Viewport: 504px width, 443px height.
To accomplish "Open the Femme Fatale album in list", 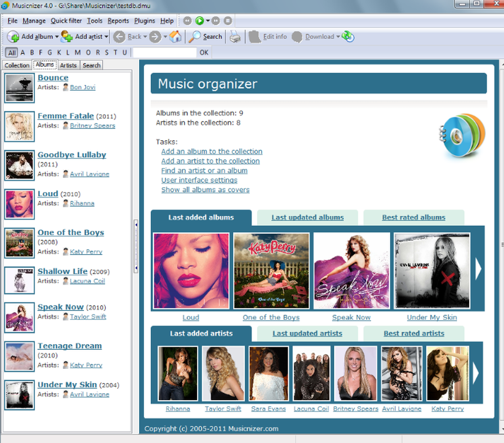I will coord(66,116).
